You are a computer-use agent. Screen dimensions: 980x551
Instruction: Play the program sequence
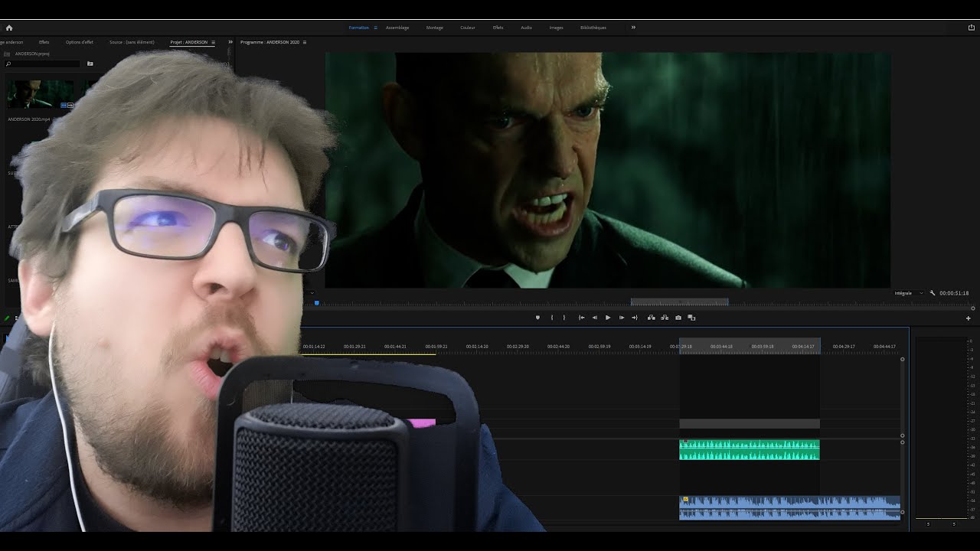[608, 318]
